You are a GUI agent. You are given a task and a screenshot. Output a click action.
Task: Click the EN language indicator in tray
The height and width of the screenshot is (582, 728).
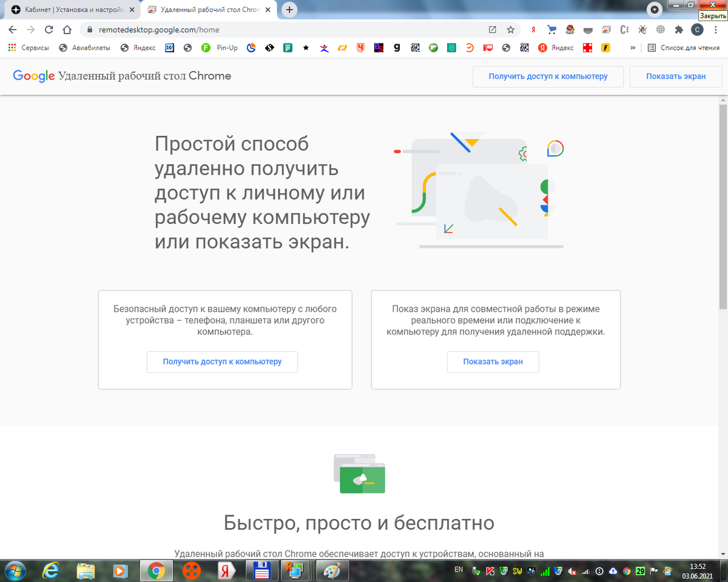tap(458, 569)
